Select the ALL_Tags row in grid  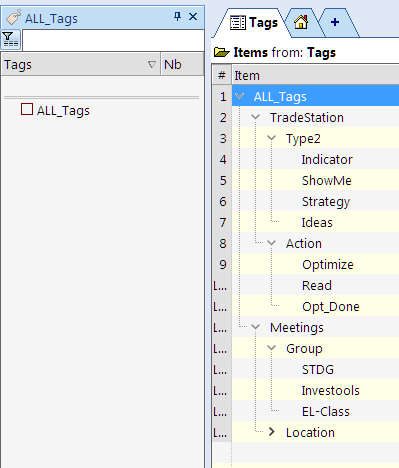[x=315, y=96]
